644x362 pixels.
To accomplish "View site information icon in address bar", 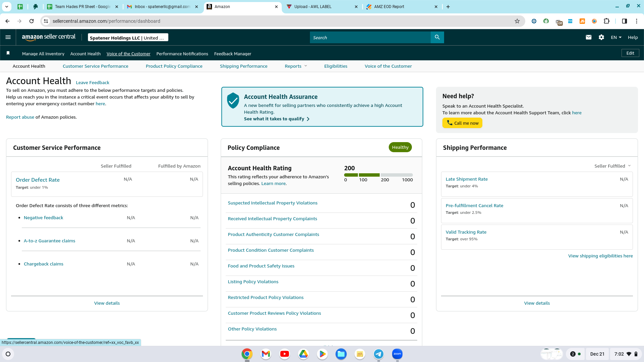I will 46,21.
